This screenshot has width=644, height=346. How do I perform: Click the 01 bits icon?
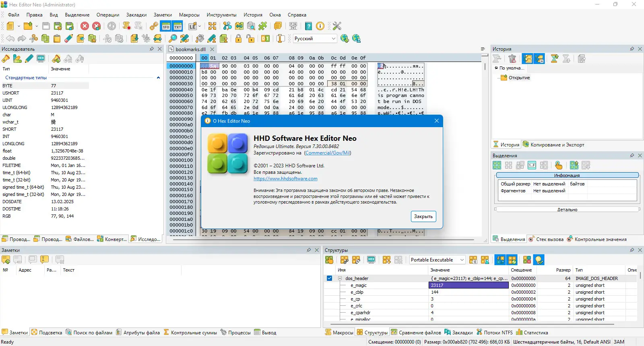click(x=265, y=39)
